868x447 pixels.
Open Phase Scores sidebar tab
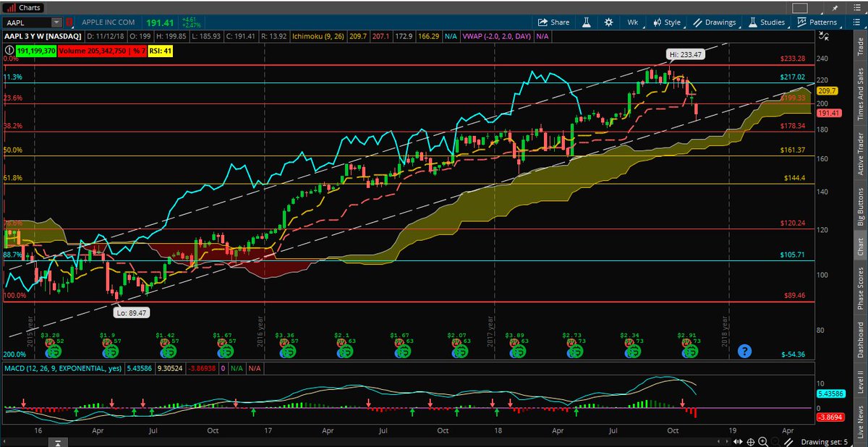click(861, 289)
